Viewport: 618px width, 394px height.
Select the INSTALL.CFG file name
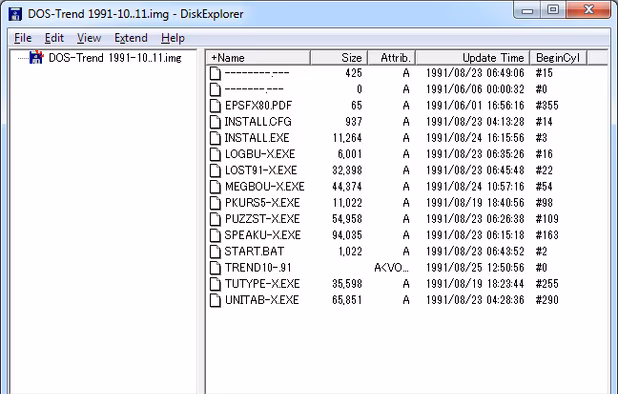(x=258, y=122)
